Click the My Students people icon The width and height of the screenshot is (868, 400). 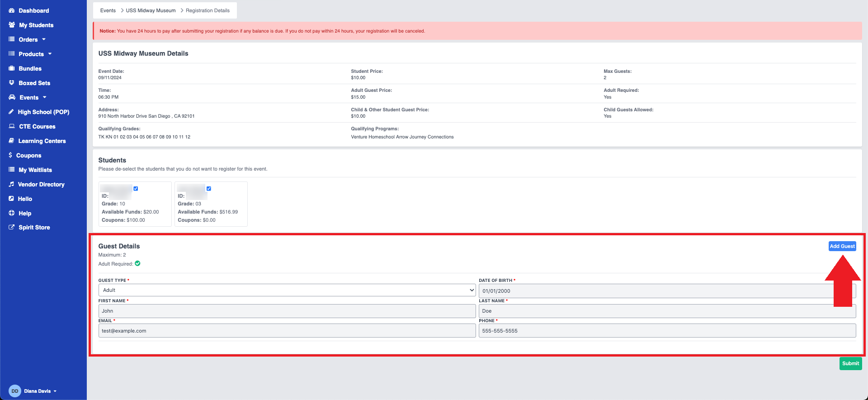click(x=12, y=25)
